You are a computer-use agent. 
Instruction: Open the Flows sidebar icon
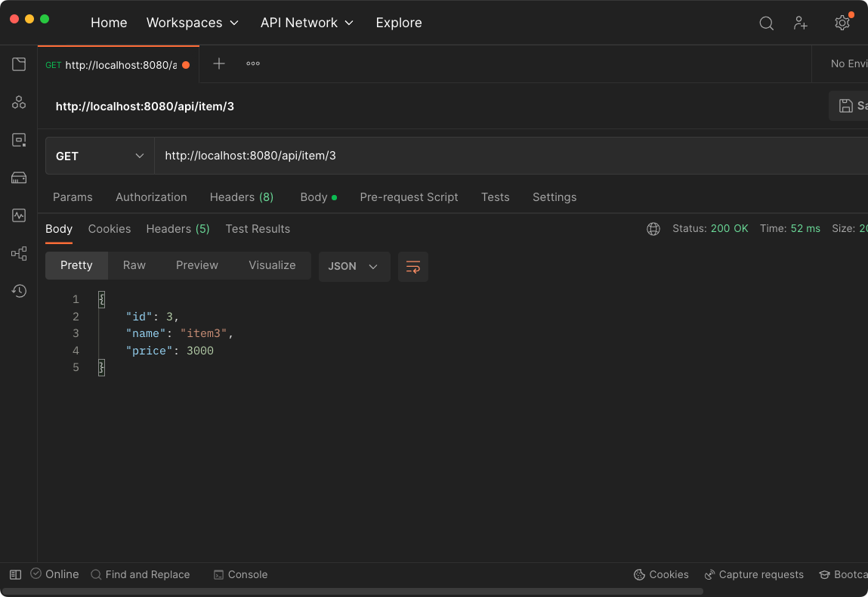coord(19,254)
